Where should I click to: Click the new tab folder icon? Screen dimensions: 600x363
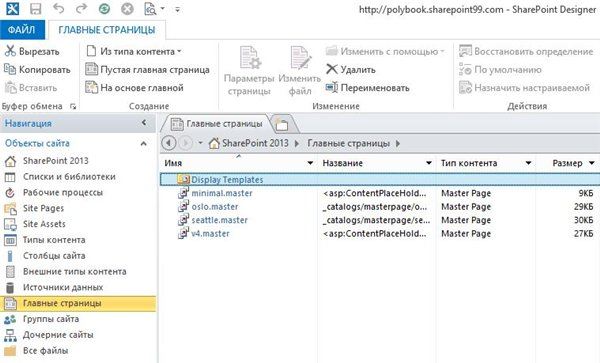(x=282, y=124)
